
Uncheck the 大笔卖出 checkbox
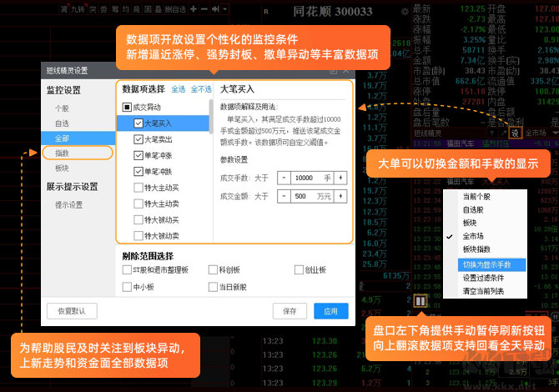pyautogui.click(x=138, y=139)
